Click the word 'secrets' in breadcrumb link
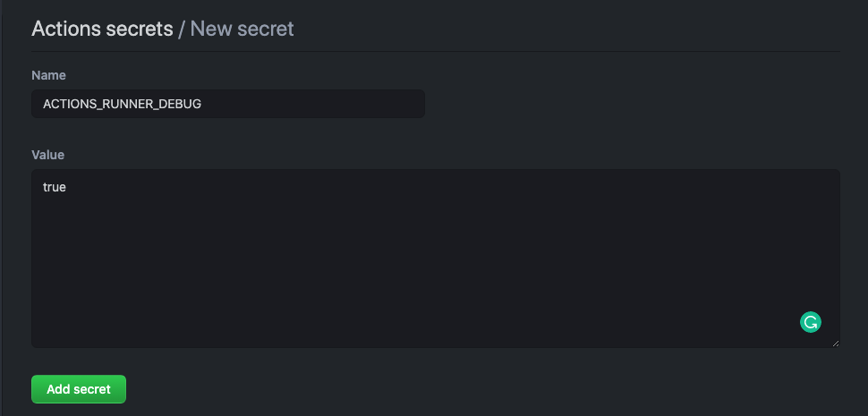The image size is (868, 416). click(x=140, y=29)
